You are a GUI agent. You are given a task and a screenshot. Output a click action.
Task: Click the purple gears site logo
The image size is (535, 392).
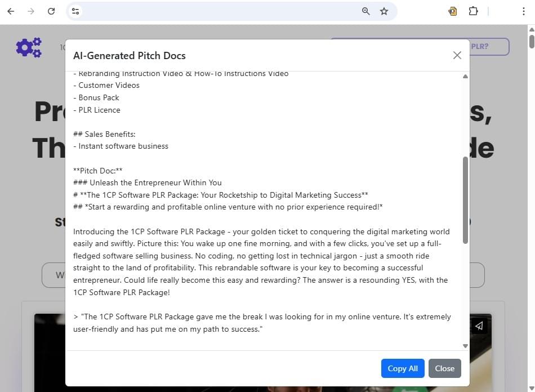pyautogui.click(x=29, y=47)
